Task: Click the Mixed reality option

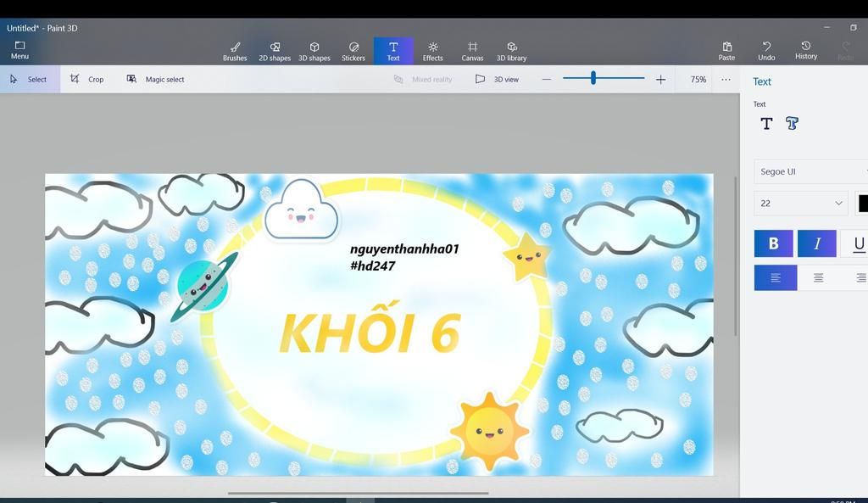Action: coord(423,79)
